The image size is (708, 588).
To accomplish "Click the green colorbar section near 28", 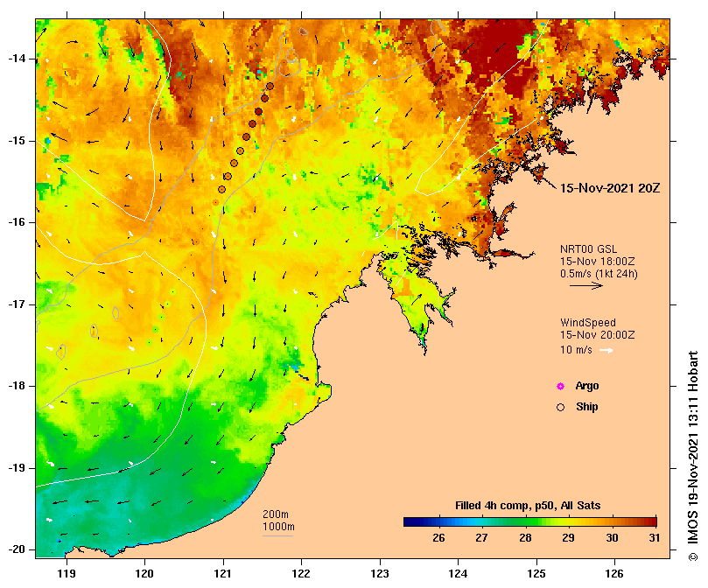I will coord(525,522).
